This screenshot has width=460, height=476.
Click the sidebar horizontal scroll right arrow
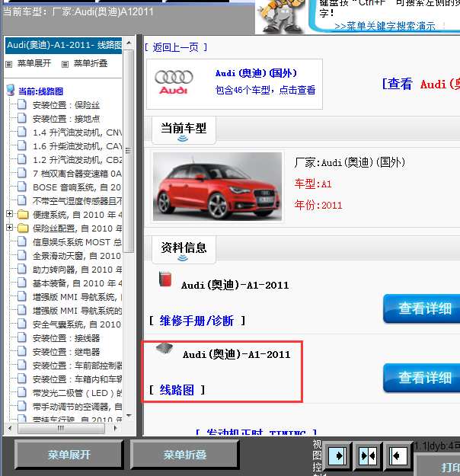coord(115,429)
